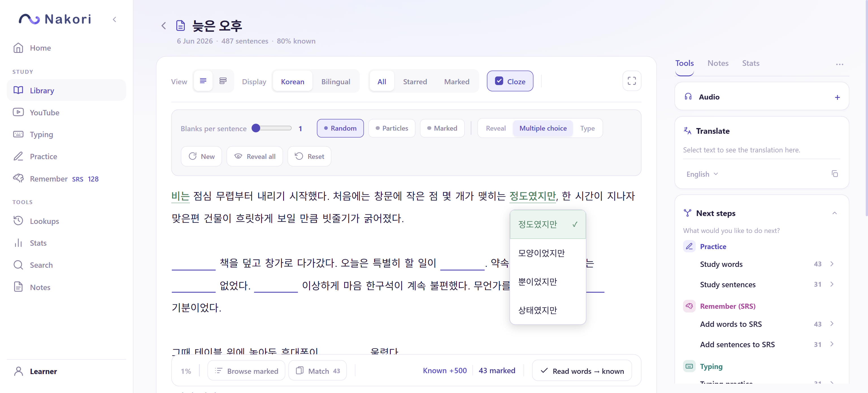Enable Particles blank selection

click(x=392, y=128)
